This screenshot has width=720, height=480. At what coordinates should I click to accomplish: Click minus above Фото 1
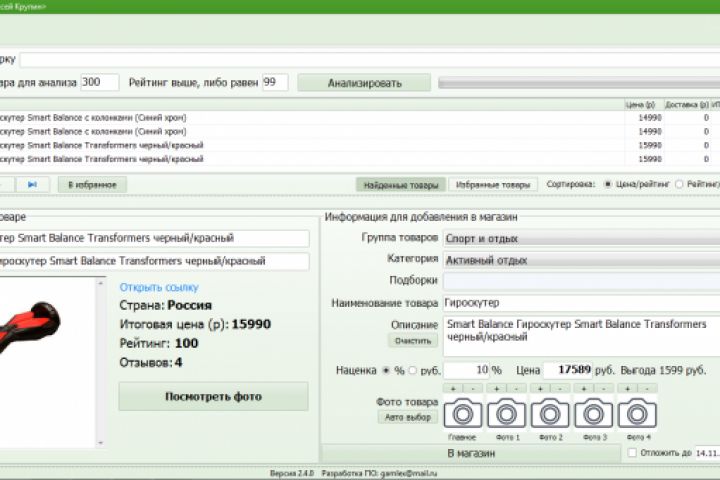coord(517,389)
